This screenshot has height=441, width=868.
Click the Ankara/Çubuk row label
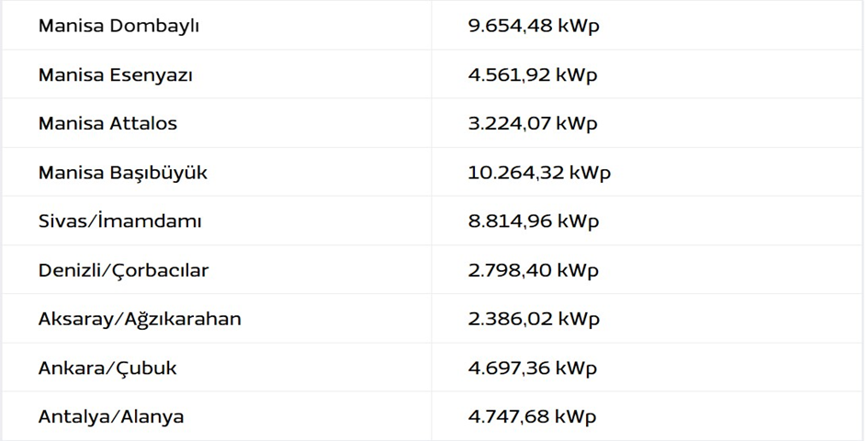tap(107, 367)
